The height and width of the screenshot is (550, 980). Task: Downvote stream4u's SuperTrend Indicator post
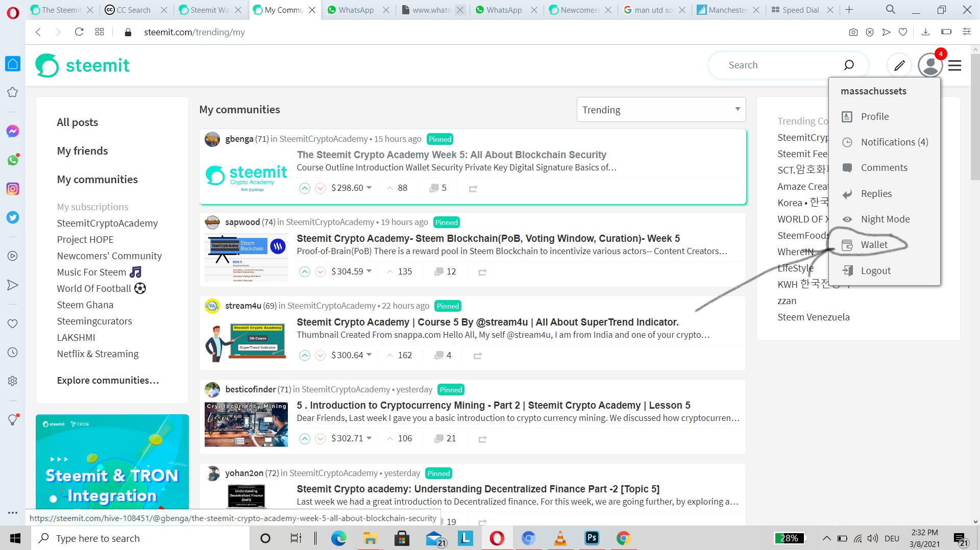321,356
